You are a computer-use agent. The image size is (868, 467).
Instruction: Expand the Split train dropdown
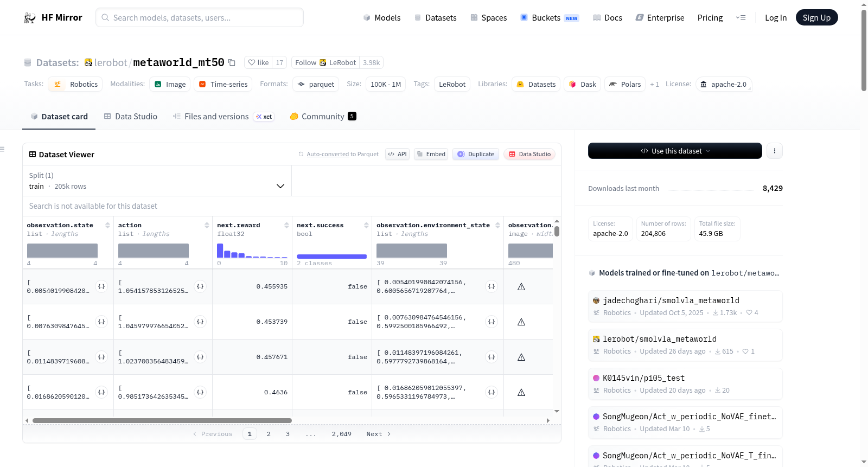[157, 181]
